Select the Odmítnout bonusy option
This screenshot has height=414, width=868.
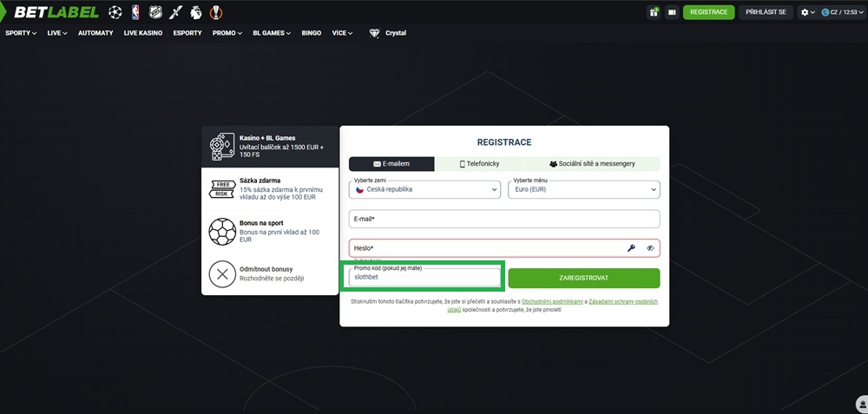coord(270,274)
